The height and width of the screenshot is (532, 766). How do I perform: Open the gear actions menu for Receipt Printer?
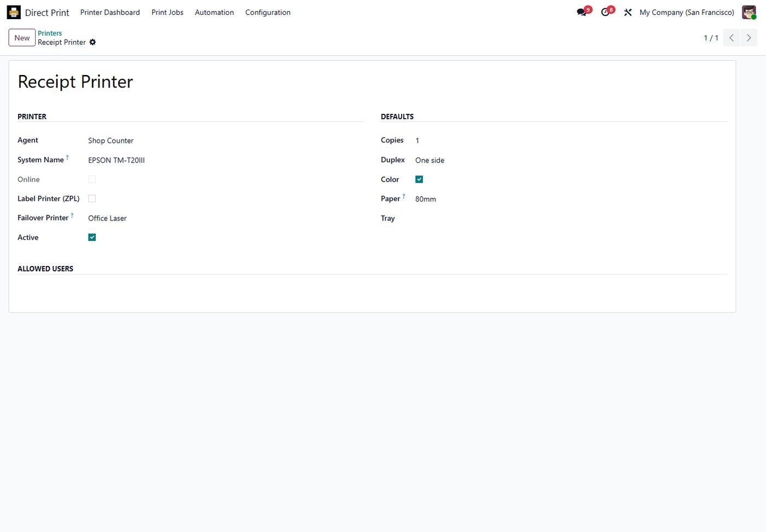92,42
